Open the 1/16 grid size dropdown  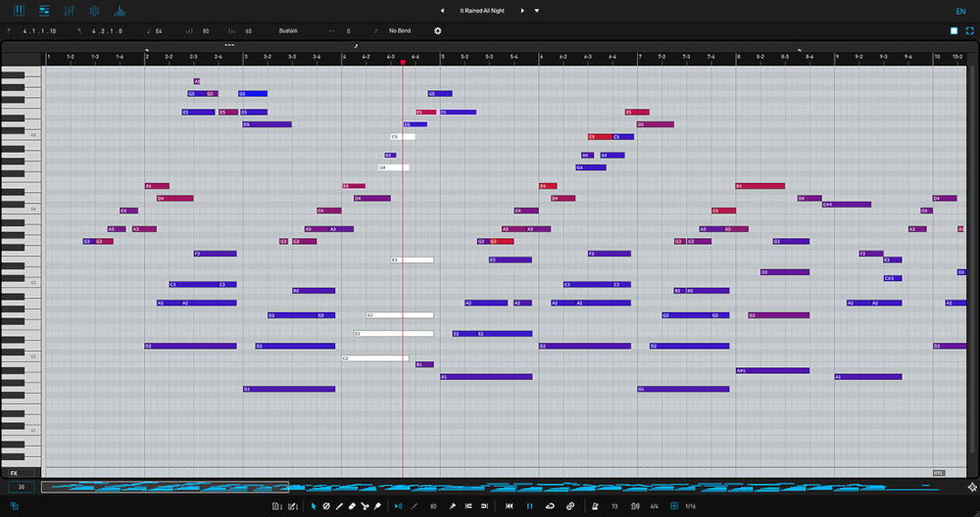pos(691,506)
